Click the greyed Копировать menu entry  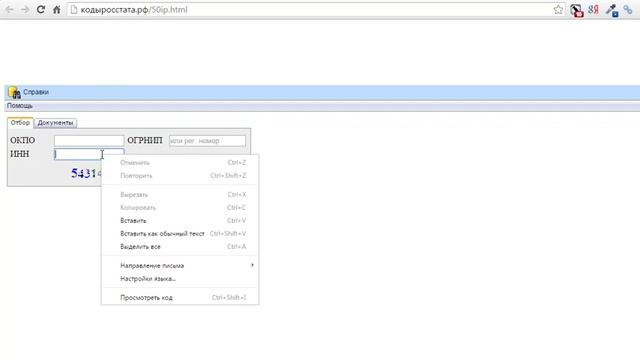coord(180,207)
